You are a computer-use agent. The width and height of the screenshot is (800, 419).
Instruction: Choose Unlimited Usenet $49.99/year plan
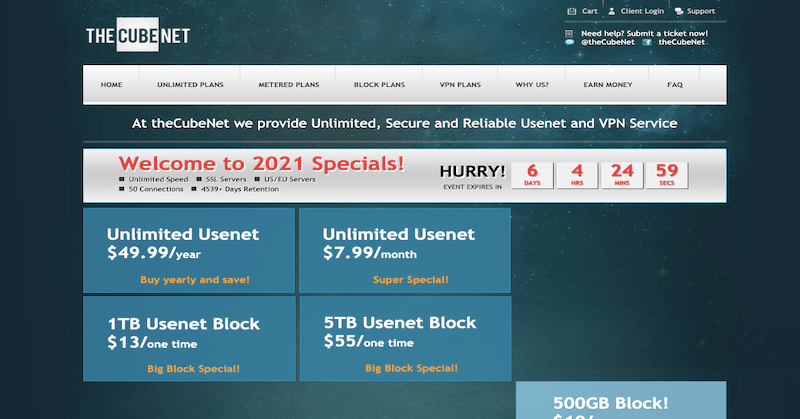[x=189, y=250]
